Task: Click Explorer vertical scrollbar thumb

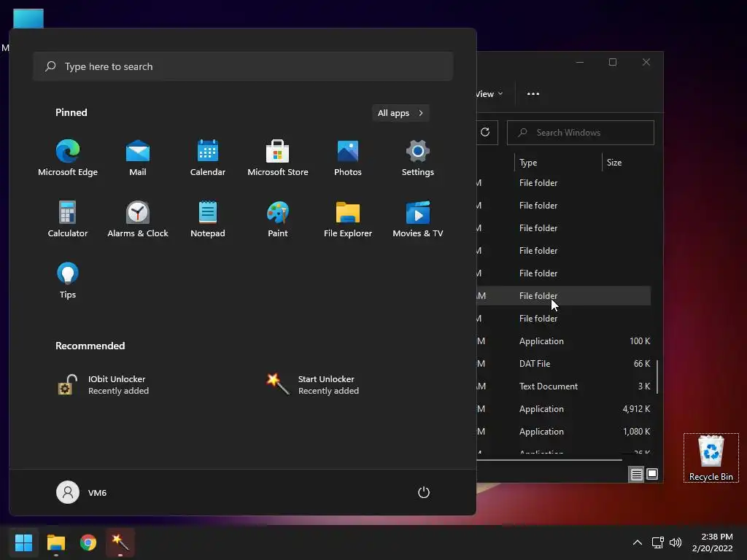Action: pos(657,377)
